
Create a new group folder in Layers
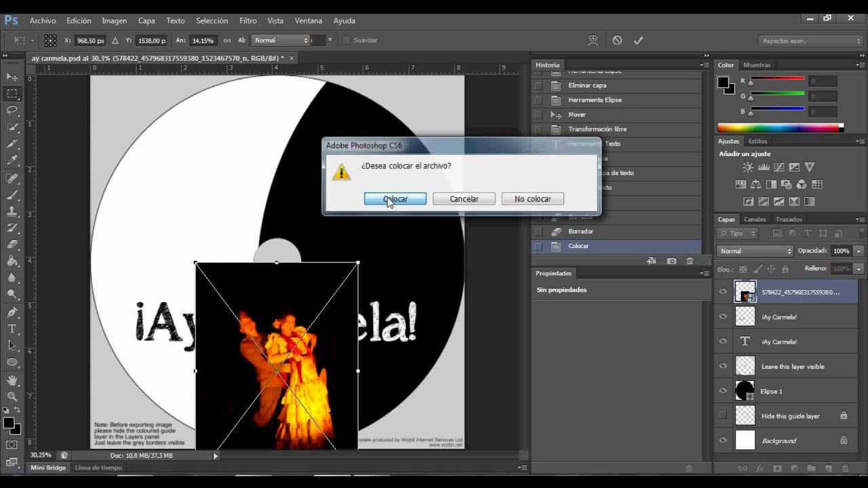coord(811,468)
